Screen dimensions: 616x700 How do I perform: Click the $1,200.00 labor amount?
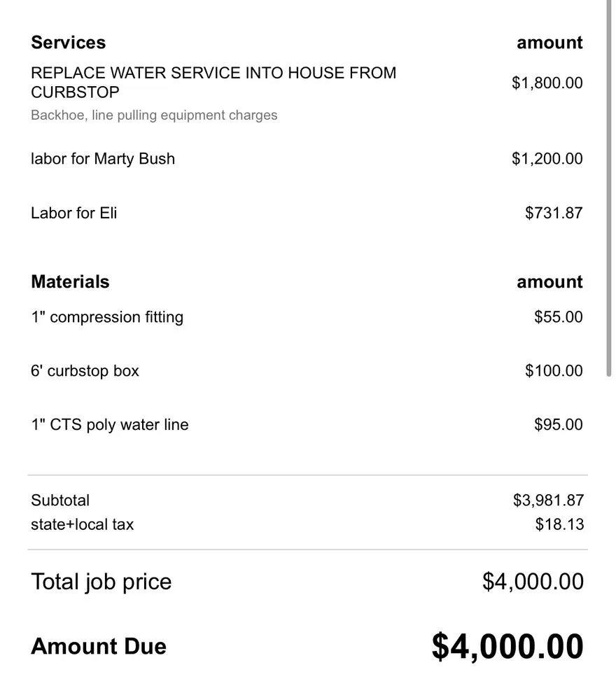547,159
